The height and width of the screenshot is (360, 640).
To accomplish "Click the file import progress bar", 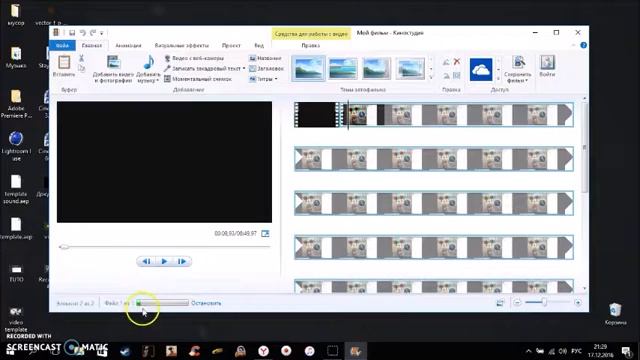I will pyautogui.click(x=162, y=303).
